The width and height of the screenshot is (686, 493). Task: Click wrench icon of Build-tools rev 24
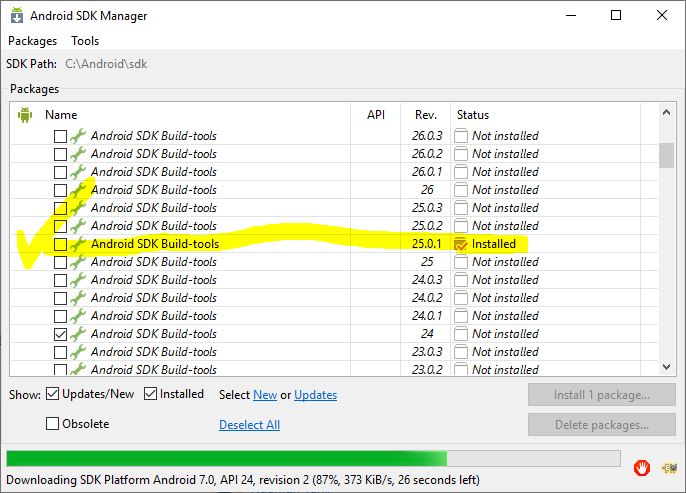coord(78,334)
